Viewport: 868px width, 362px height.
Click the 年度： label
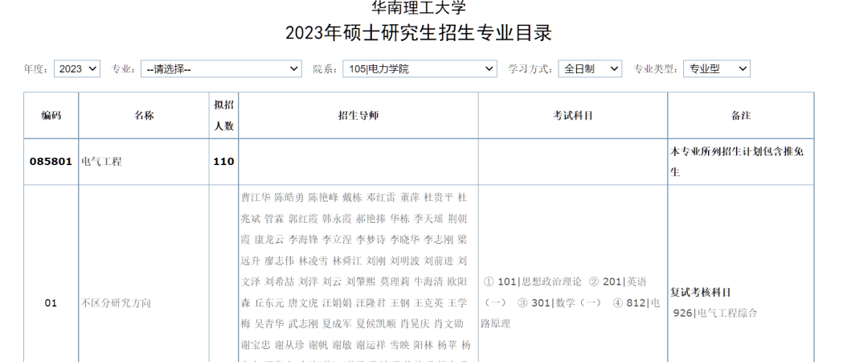[x=37, y=68]
